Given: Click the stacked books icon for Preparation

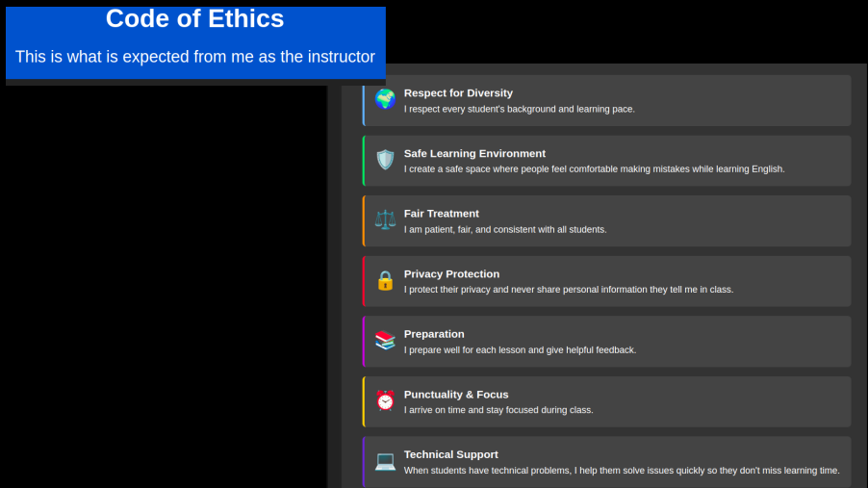Looking at the screenshot, I should (x=385, y=341).
